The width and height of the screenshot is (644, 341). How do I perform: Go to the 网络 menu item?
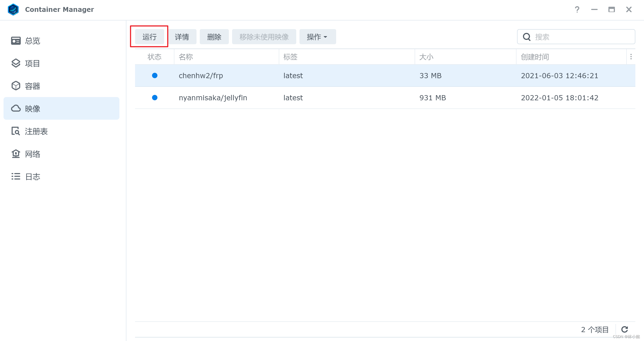(61, 154)
